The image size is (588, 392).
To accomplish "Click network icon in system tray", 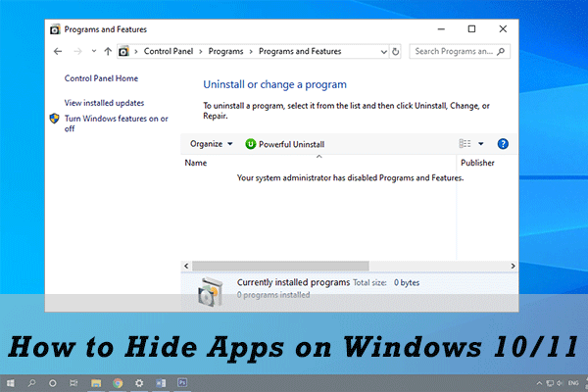I will (x=550, y=383).
